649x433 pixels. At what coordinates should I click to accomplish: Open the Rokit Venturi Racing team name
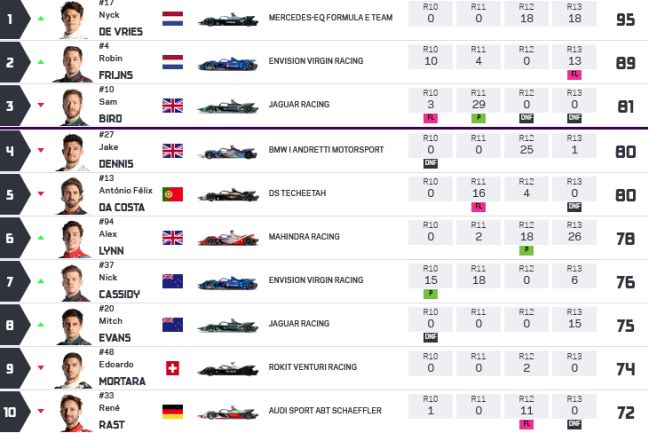[x=312, y=367]
